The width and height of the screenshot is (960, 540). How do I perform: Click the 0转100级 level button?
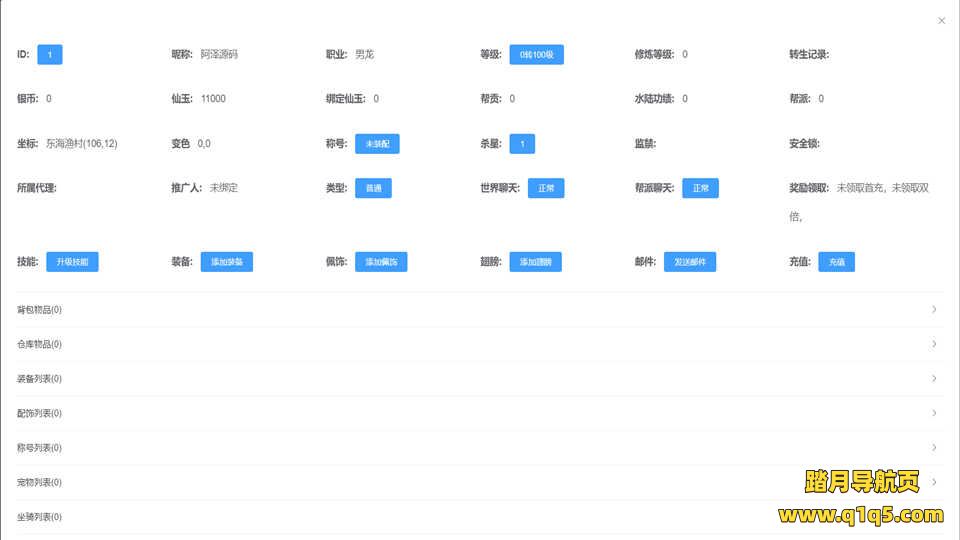pos(536,55)
